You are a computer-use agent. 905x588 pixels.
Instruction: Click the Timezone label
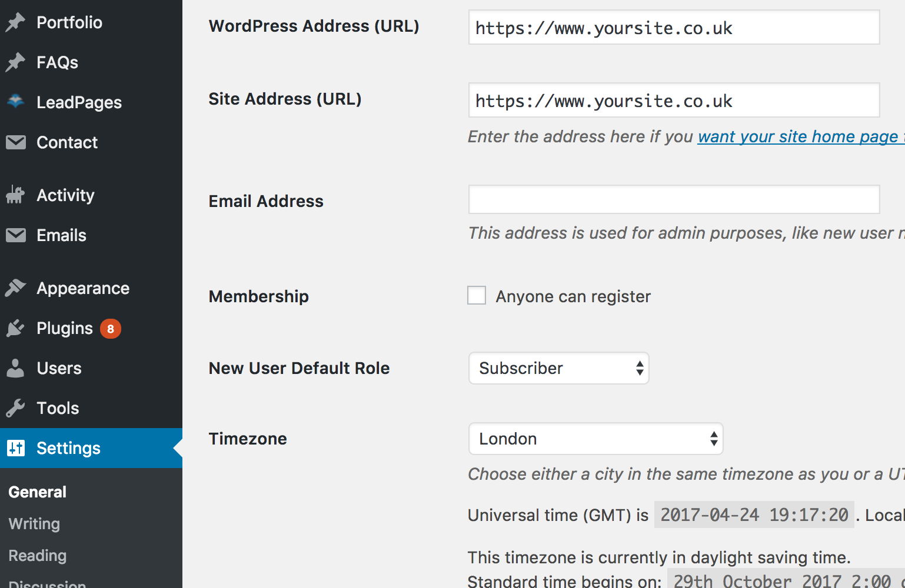[x=248, y=439]
